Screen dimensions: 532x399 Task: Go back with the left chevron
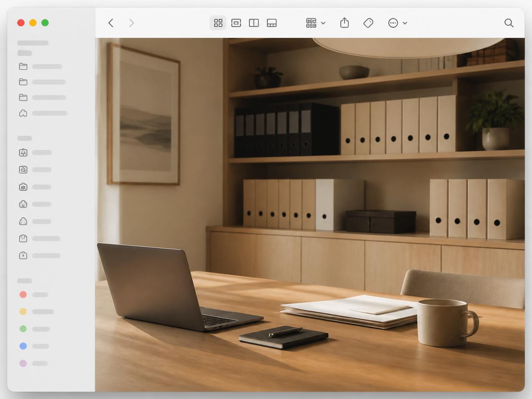coord(111,23)
